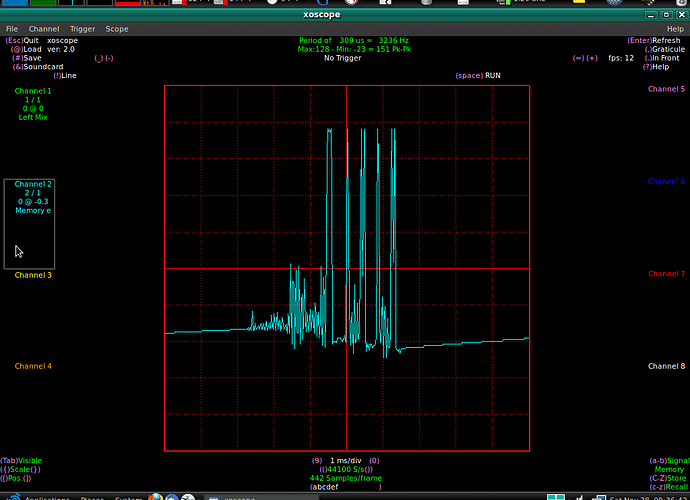This screenshot has height=500, width=690.
Task: Click the ver: 2.0 text
Action: tap(61, 49)
